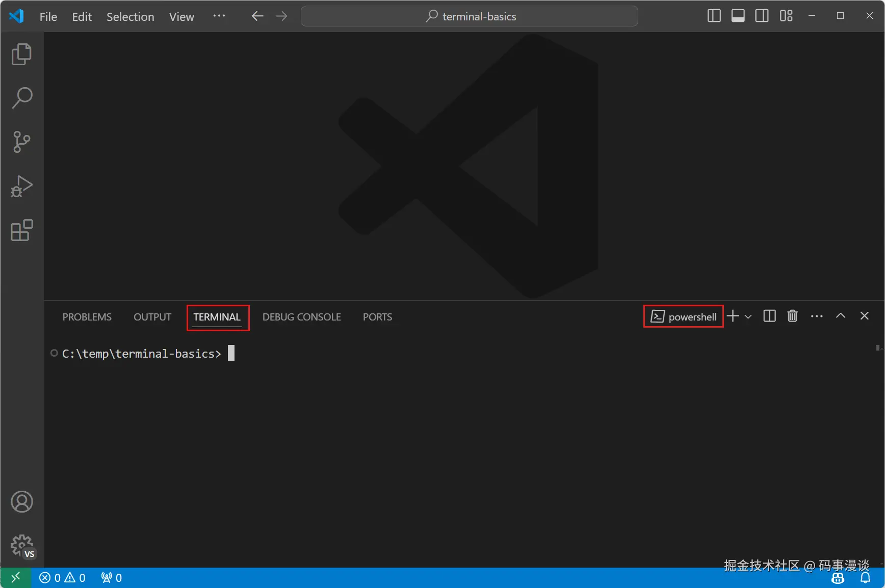Click the terminal command decoration circle
Image resolution: width=885 pixels, height=588 pixels.
point(54,353)
